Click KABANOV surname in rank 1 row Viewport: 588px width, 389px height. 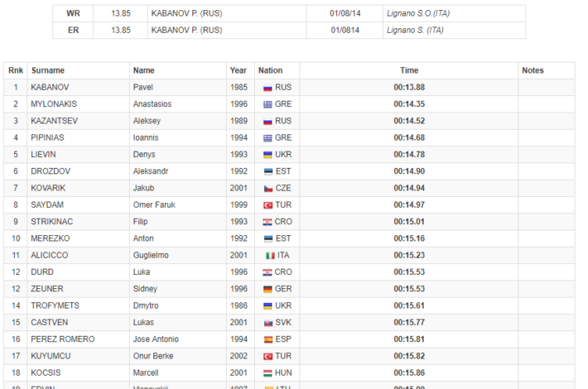50,88
